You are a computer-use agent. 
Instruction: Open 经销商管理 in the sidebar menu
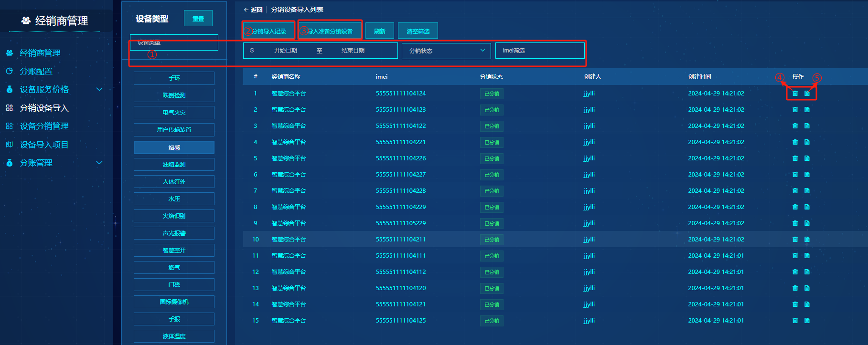pos(40,53)
